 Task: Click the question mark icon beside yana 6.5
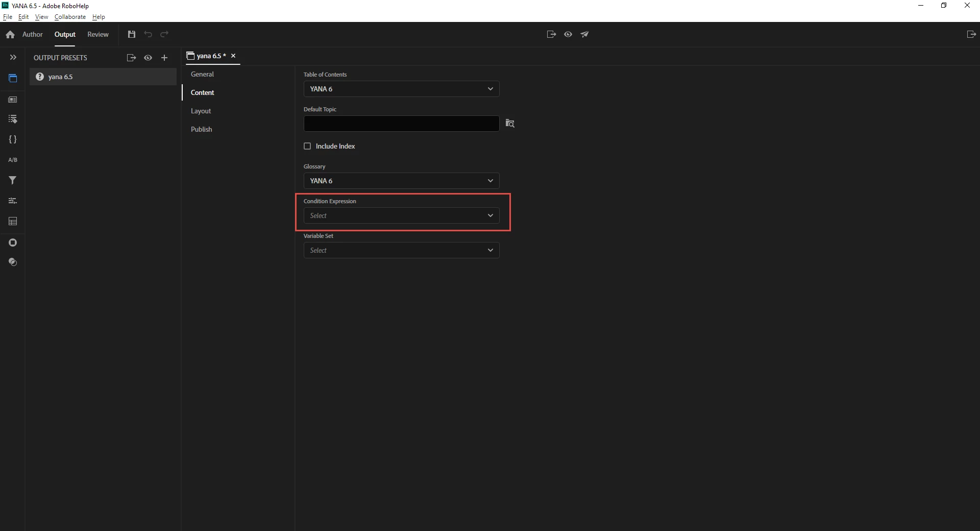pos(40,77)
